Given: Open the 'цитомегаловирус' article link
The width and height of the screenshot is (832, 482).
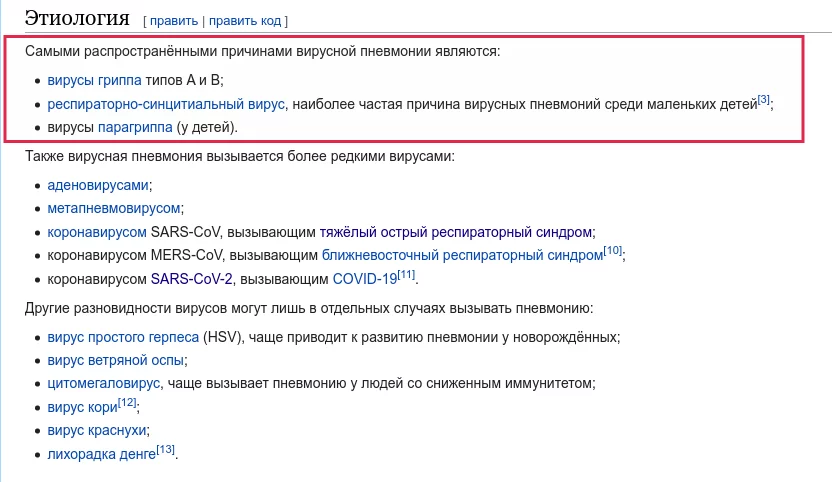Looking at the screenshot, I should tap(104, 383).
